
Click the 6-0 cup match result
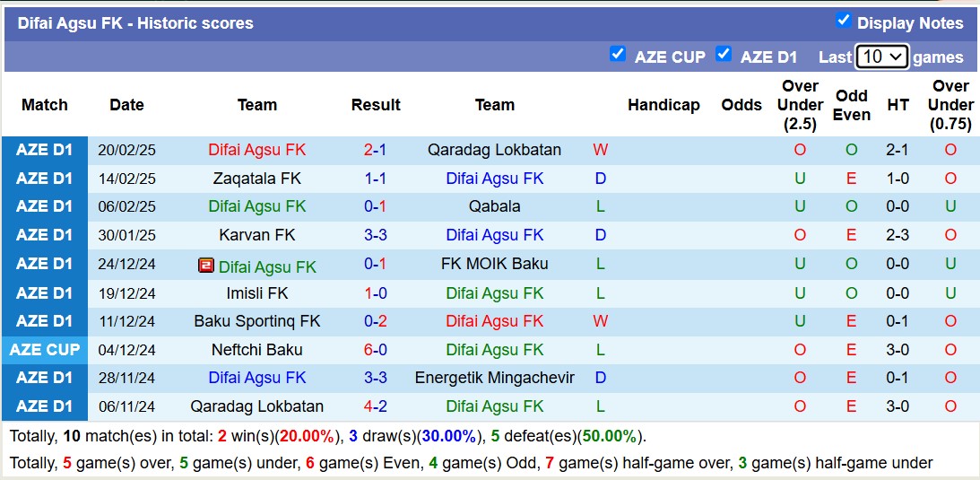coord(376,350)
